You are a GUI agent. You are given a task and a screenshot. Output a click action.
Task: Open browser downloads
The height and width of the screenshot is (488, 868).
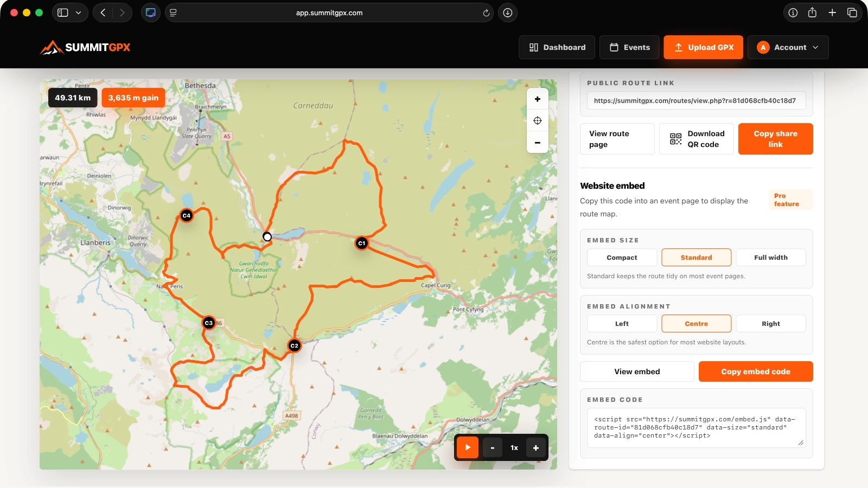(508, 12)
